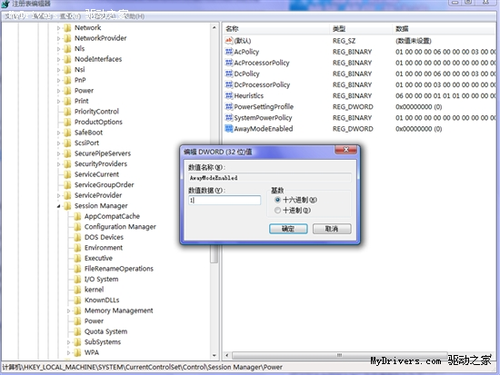Click the DcProcessorPolicy value icon
Viewport: 500px width, 375px height.
point(229,84)
